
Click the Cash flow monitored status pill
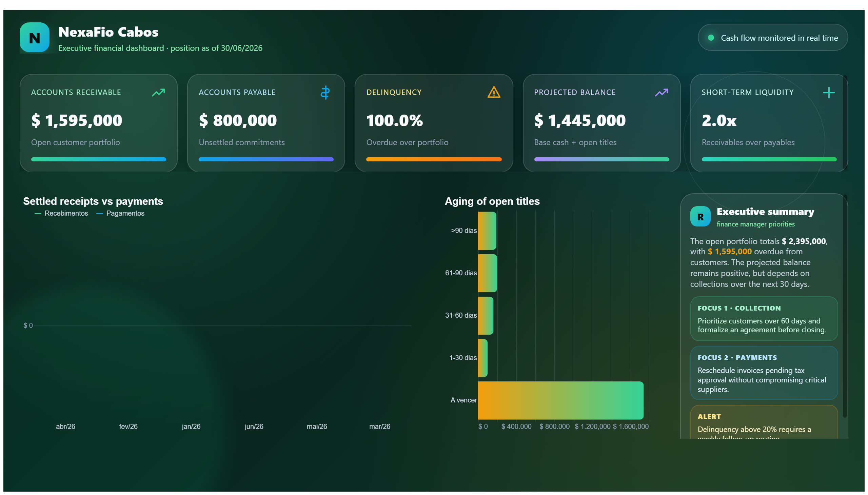coord(772,37)
